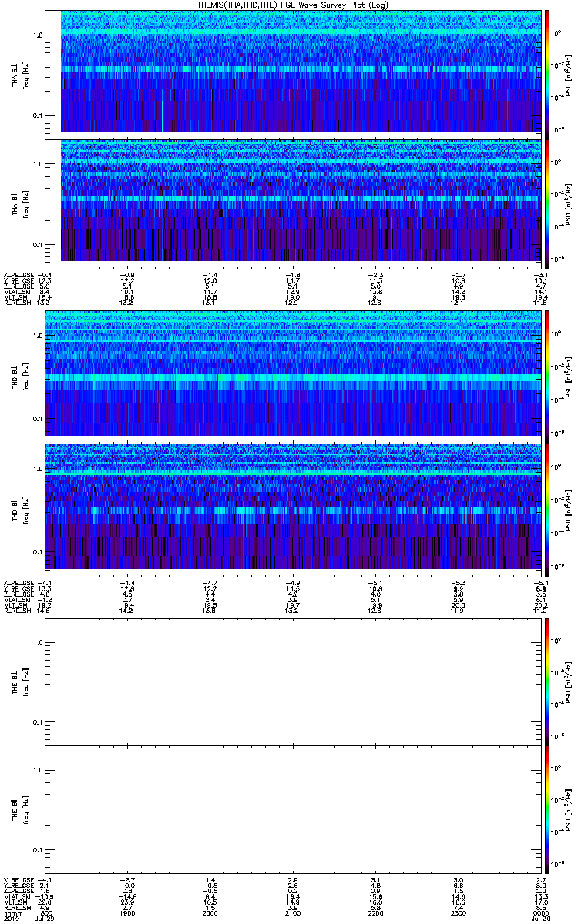Click the 0000 time tick label
This screenshot has width=578, height=924.
tap(539, 912)
